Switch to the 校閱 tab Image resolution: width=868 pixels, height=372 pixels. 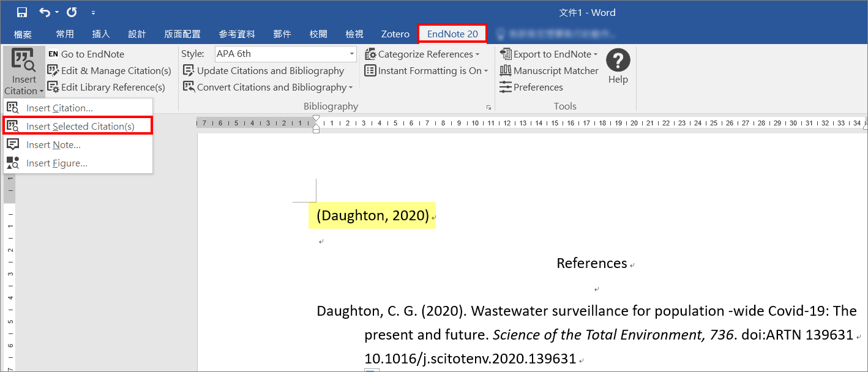[318, 34]
